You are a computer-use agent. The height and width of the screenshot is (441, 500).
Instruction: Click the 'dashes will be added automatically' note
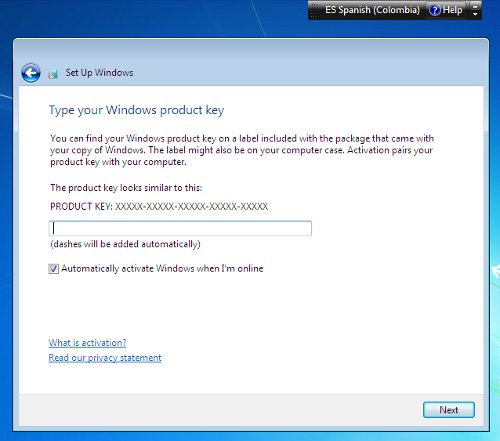[125, 244]
